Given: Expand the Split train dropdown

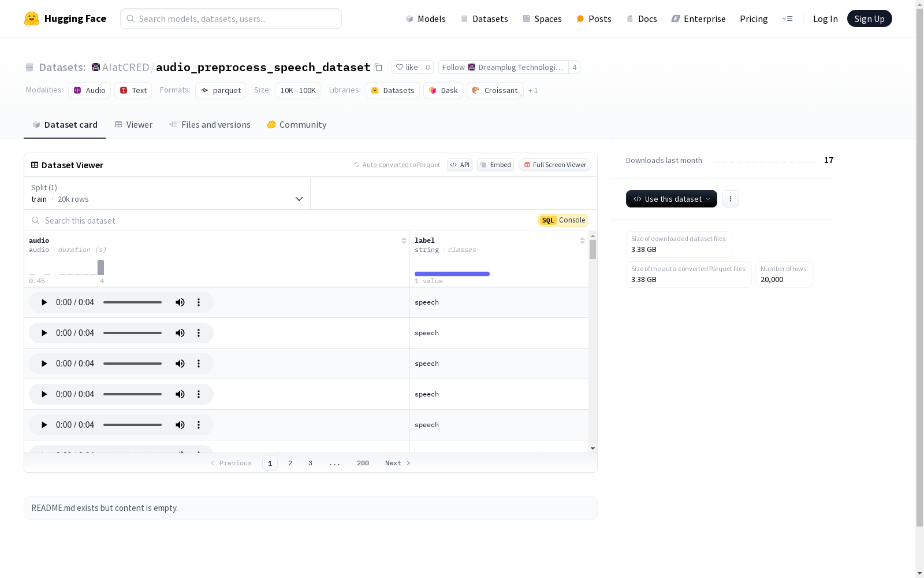Looking at the screenshot, I should [x=167, y=193].
